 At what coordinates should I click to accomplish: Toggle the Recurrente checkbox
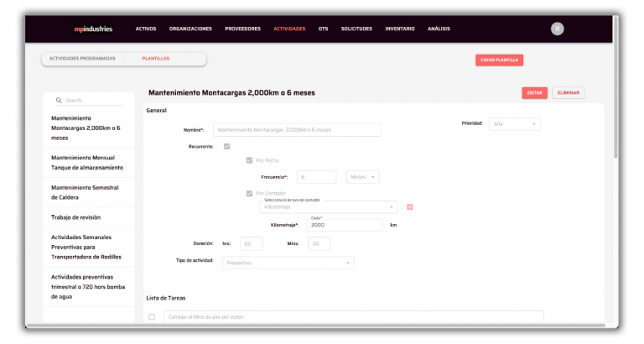[226, 146]
